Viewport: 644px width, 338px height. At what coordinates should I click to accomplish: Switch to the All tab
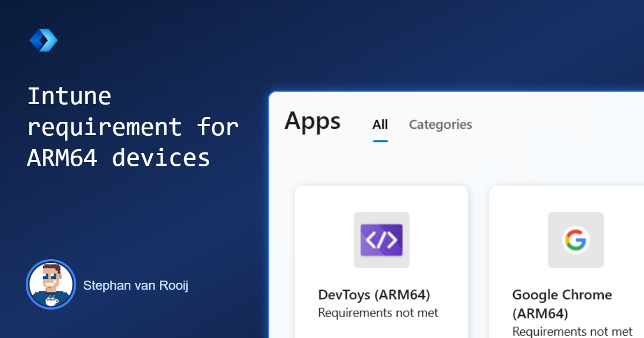click(x=380, y=124)
